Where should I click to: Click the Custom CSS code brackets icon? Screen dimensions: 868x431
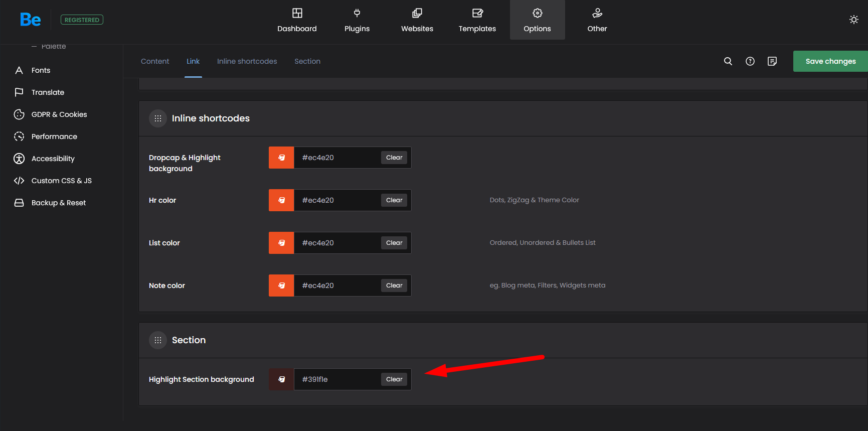click(x=19, y=181)
